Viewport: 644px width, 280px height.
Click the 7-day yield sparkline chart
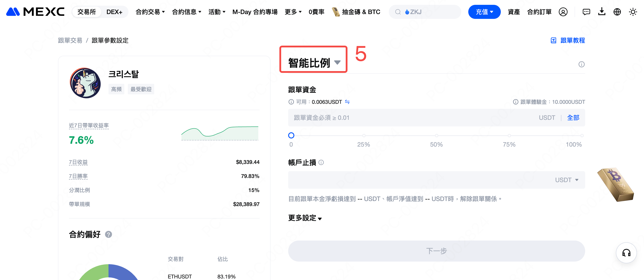[x=219, y=133]
